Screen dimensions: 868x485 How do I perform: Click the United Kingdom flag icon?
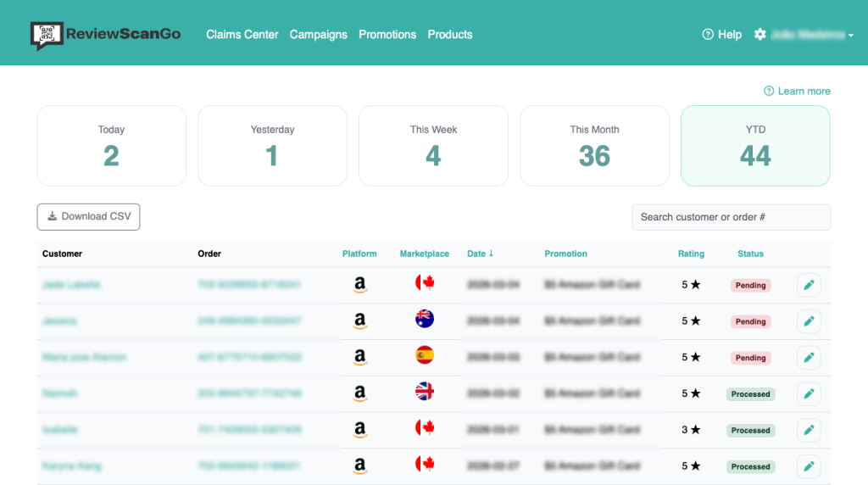pos(425,393)
